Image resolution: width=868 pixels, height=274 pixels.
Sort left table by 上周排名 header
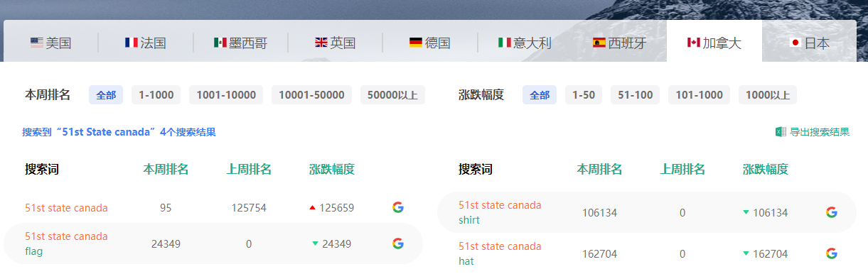pyautogui.click(x=249, y=169)
